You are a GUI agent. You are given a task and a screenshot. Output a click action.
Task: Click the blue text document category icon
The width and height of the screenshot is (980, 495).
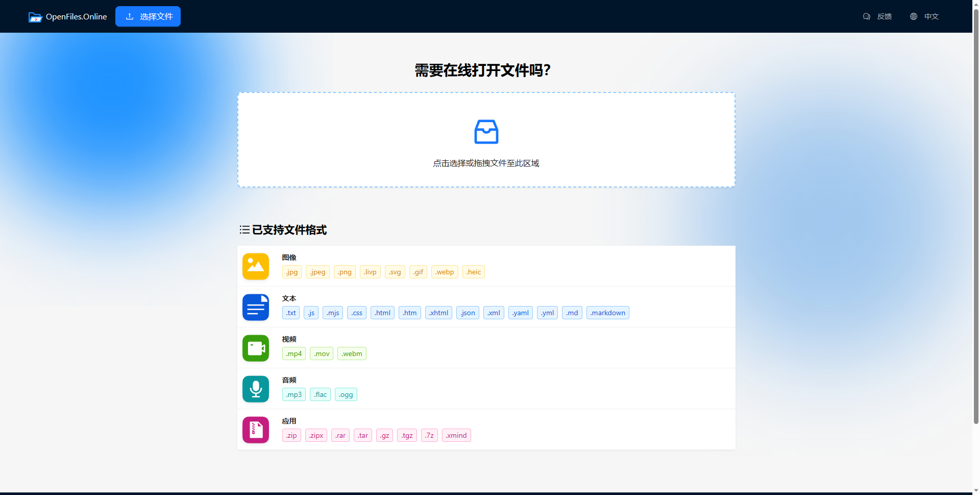(x=255, y=307)
